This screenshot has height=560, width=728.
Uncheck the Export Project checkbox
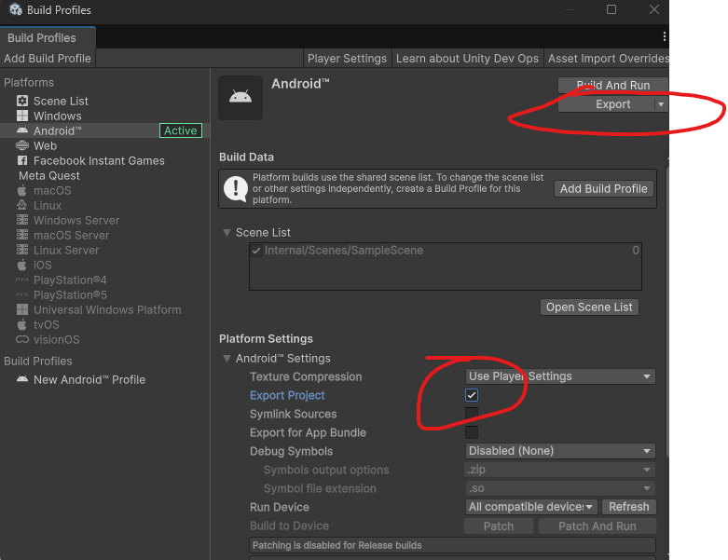click(x=472, y=395)
